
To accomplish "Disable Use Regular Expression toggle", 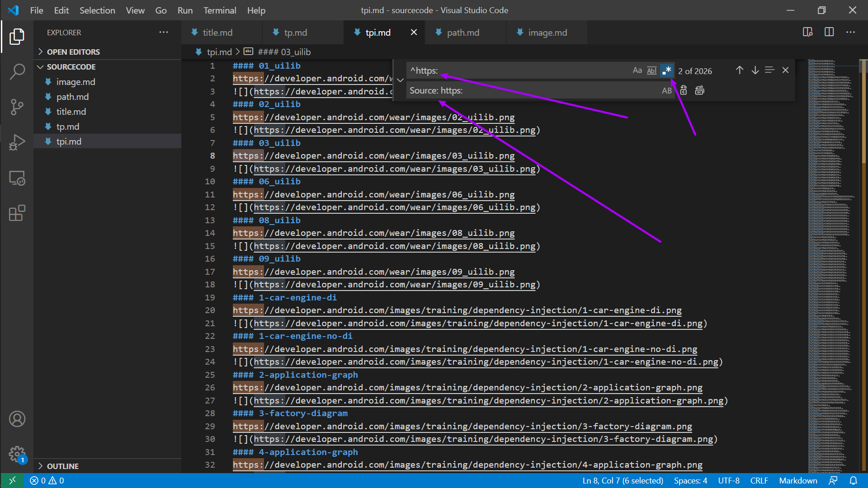I will click(666, 70).
